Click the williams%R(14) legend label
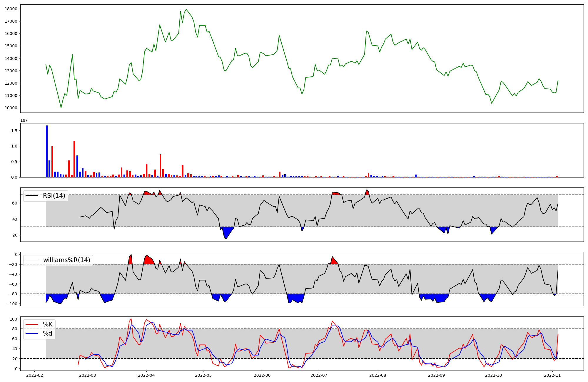 (66, 260)
